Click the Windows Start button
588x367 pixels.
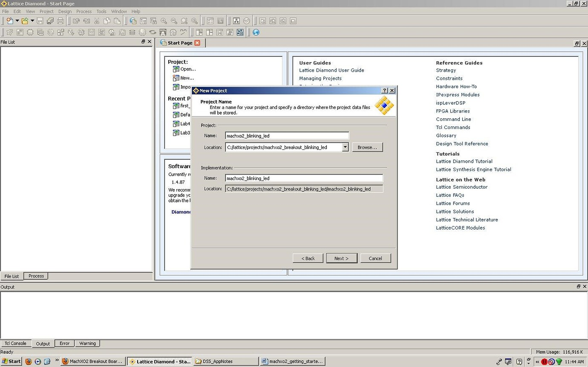pyautogui.click(x=11, y=361)
